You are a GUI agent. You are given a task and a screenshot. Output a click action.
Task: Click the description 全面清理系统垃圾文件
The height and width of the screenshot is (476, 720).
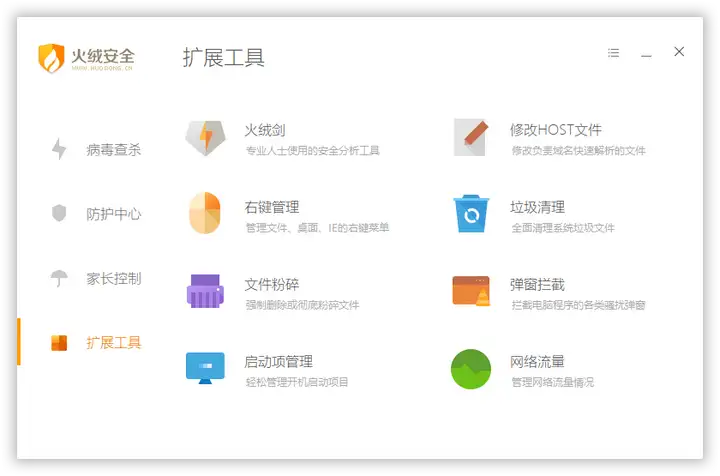click(563, 228)
